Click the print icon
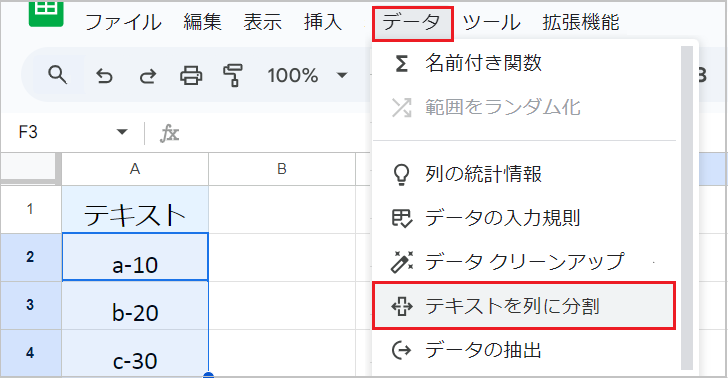 [191, 75]
